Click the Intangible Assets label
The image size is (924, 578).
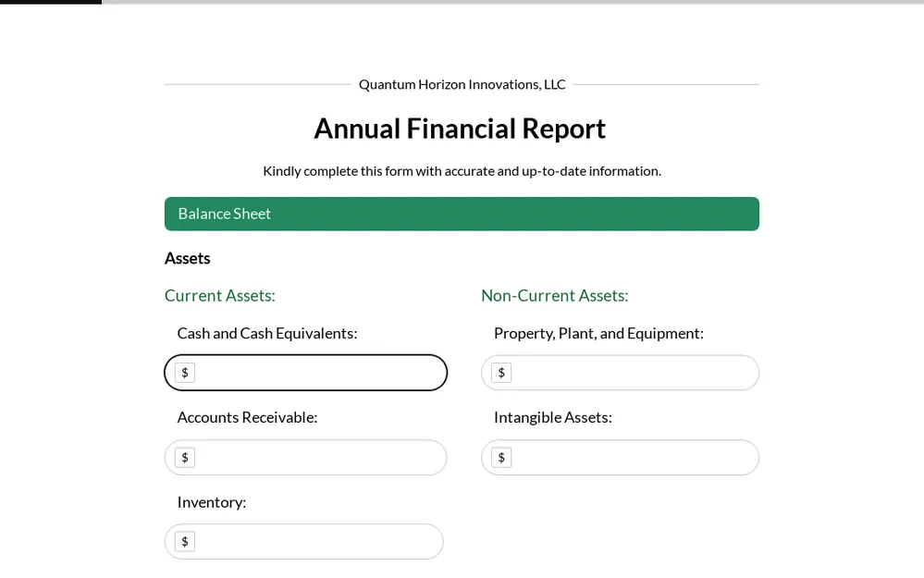click(552, 417)
